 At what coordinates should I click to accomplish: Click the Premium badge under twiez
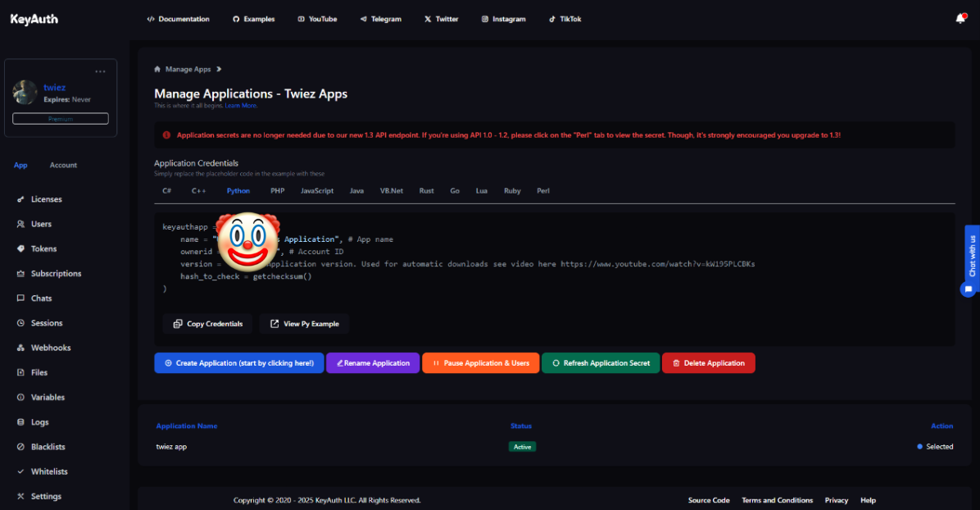point(61,118)
